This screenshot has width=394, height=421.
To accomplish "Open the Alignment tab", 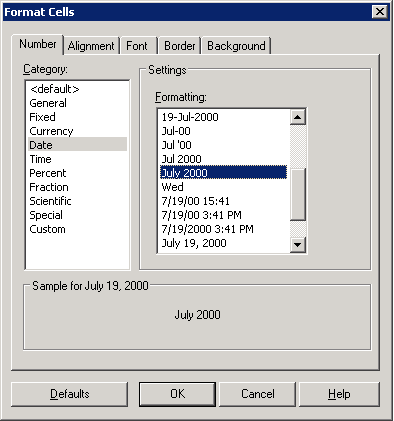I will tap(91, 46).
